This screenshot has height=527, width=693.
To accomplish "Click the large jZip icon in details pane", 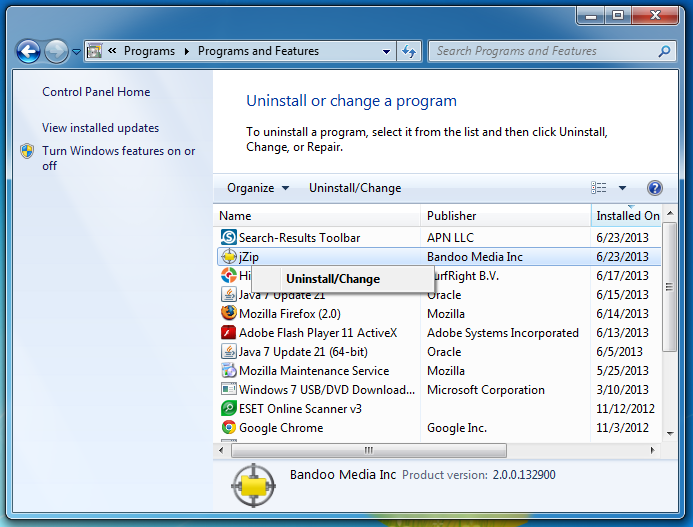I will tap(253, 485).
